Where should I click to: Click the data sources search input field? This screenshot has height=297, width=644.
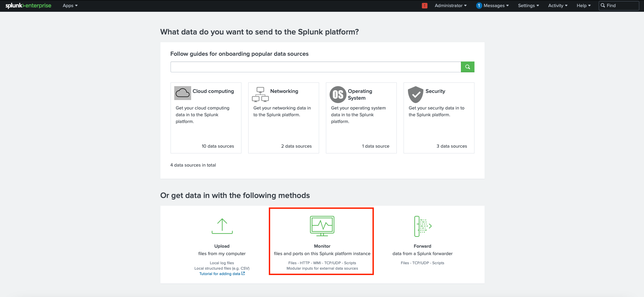(316, 67)
